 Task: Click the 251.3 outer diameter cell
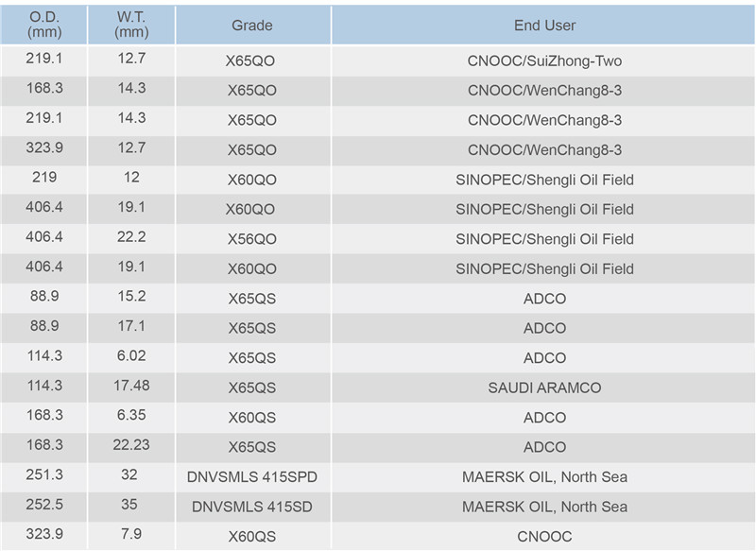(x=43, y=474)
